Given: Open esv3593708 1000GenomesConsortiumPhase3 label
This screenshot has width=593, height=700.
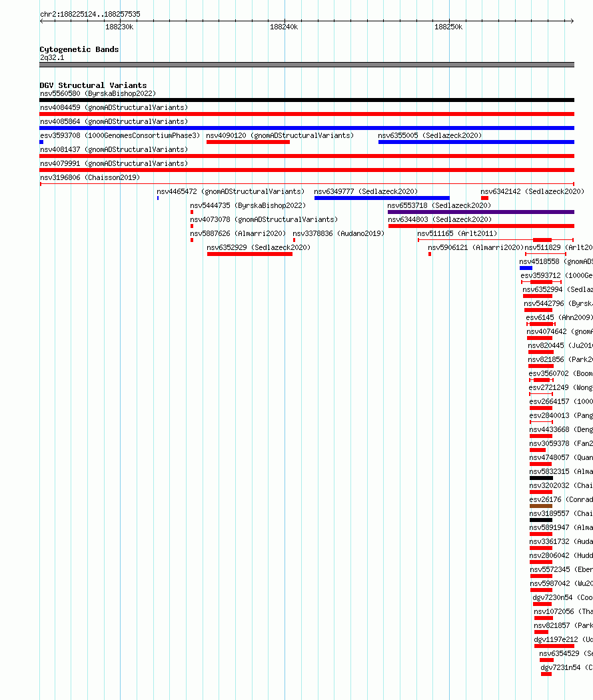Looking at the screenshot, I should pyautogui.click(x=120, y=136).
